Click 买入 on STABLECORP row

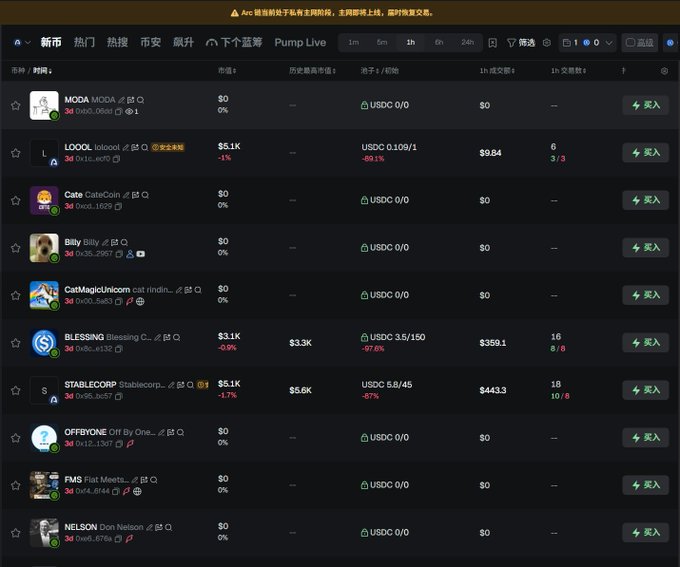(x=646, y=390)
